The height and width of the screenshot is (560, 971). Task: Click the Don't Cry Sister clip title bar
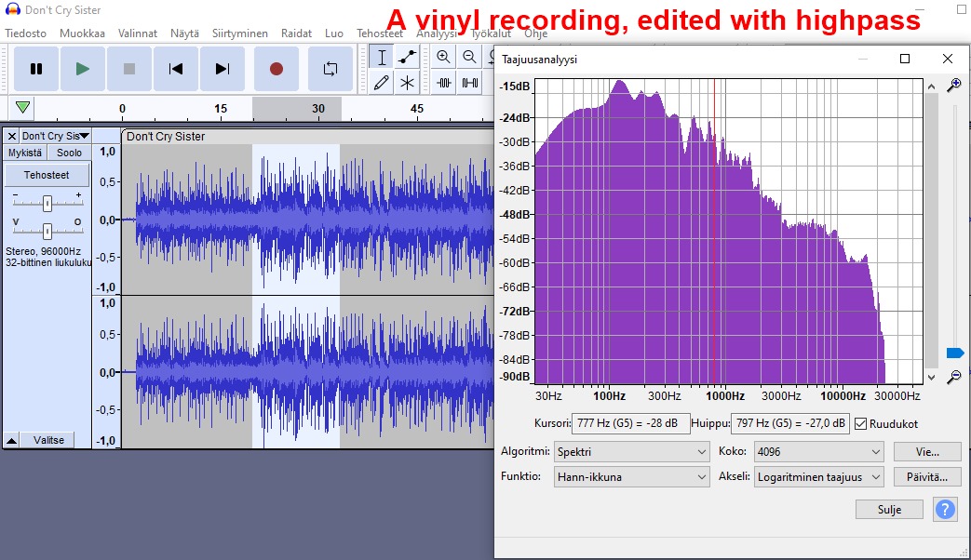(308, 136)
